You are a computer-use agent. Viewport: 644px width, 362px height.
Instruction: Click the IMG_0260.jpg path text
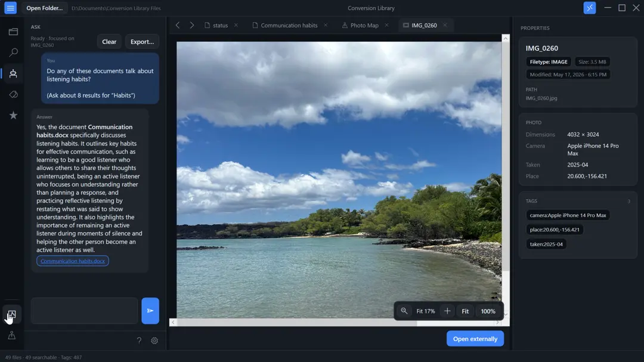point(541,98)
